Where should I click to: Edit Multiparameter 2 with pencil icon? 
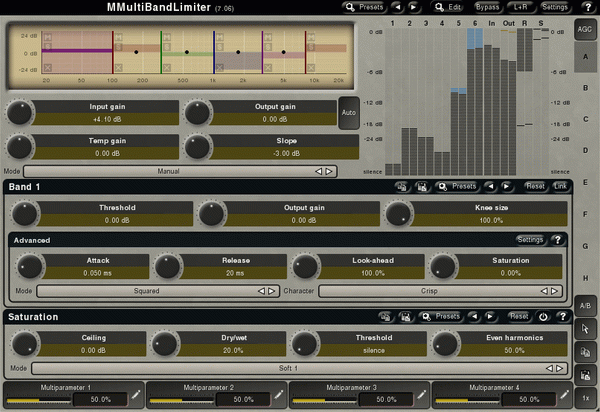(279, 395)
